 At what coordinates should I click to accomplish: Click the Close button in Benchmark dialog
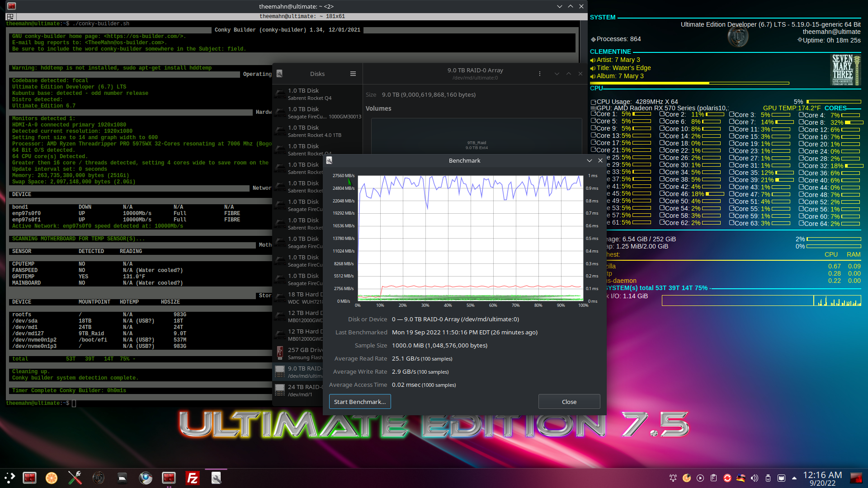(x=569, y=402)
